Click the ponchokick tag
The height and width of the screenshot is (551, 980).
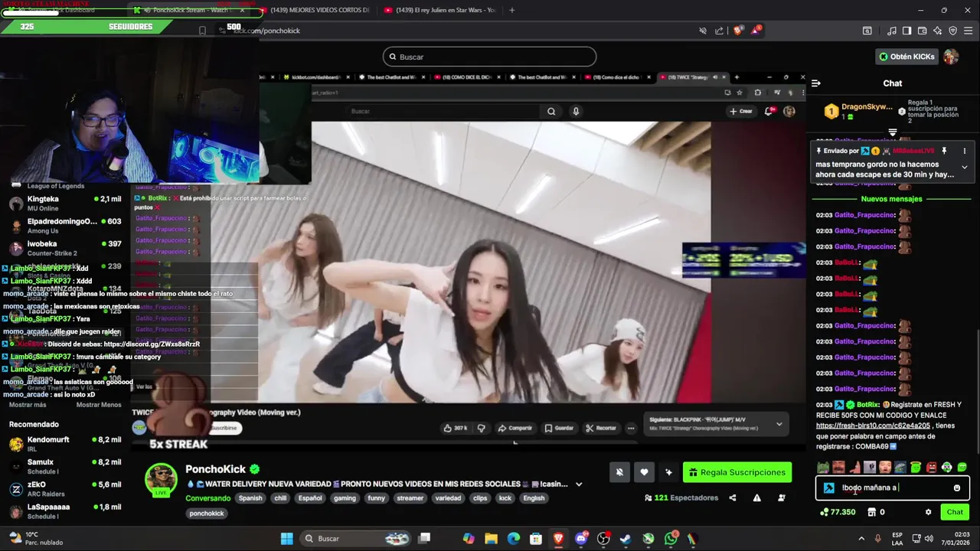point(207,514)
